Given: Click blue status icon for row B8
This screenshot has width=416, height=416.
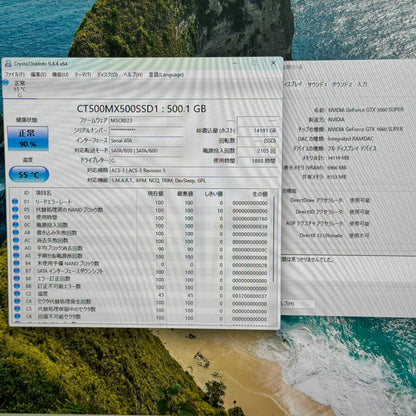Looking at the screenshot, I should [16, 278].
